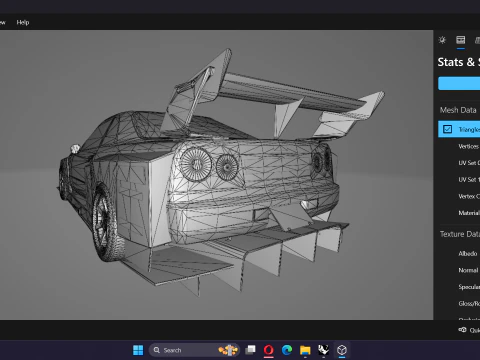Open Microsoft Edge from the taskbar
This screenshot has width=480, height=360.
287,350
